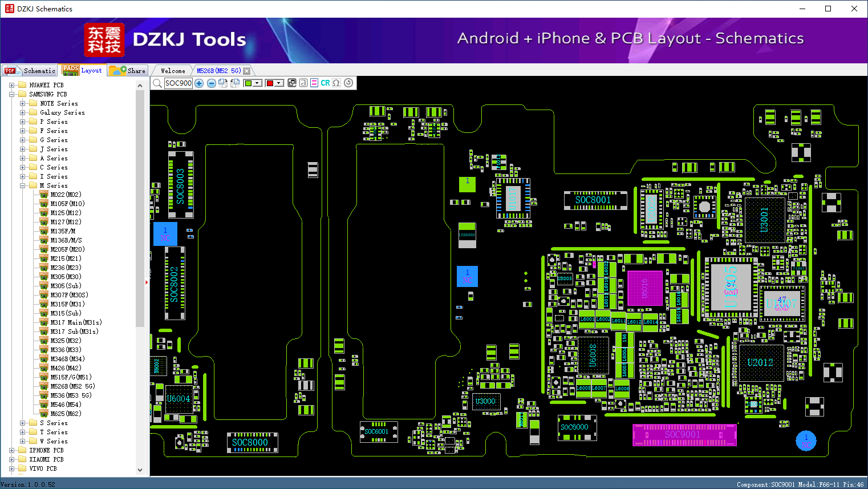Select the SOC8001 connector on the board
868x489 pixels.
click(595, 200)
